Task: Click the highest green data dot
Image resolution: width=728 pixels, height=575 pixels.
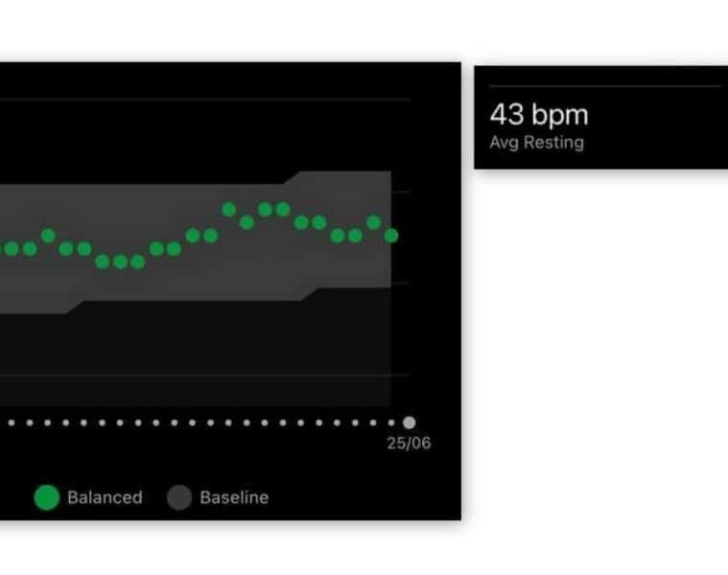Action: [229, 209]
